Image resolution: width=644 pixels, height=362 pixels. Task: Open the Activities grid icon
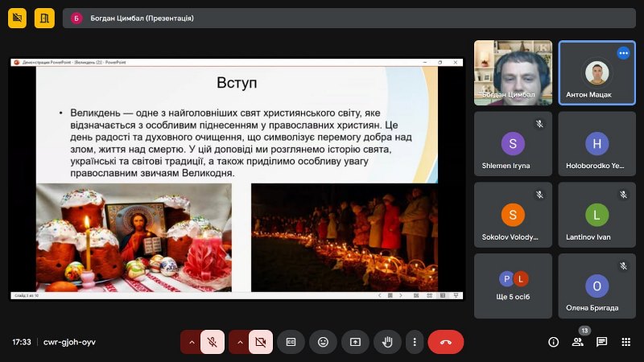pyautogui.click(x=625, y=342)
